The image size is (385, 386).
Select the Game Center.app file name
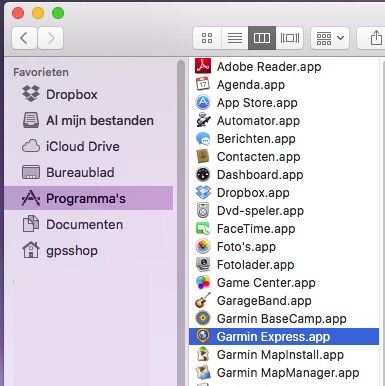pyautogui.click(x=266, y=283)
